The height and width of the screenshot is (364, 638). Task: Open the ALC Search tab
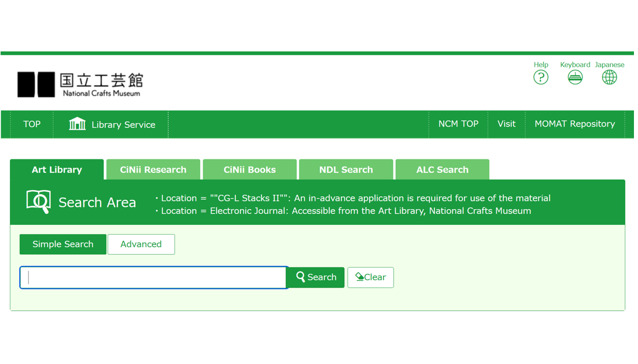tap(442, 170)
